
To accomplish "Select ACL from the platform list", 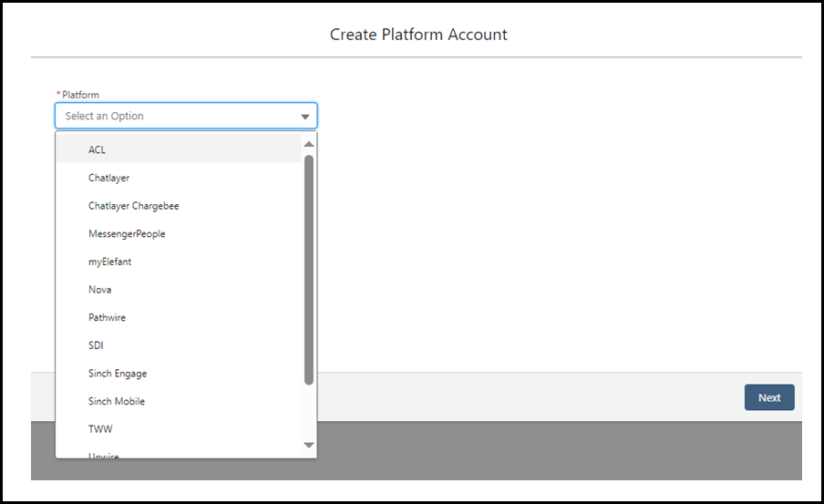I will 180,149.
